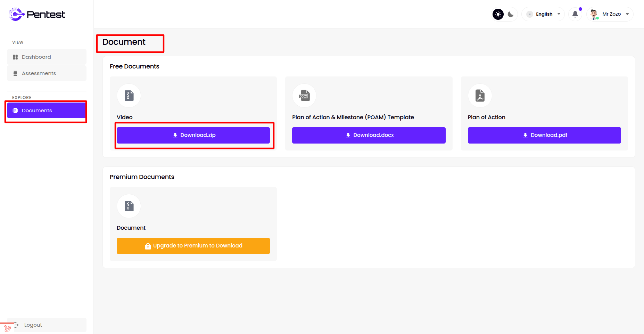Open the English language dropdown
644x334 pixels.
coord(544,14)
